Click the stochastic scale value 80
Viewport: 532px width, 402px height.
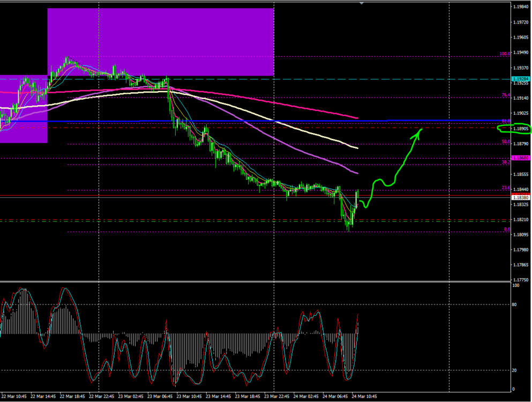click(x=514, y=304)
